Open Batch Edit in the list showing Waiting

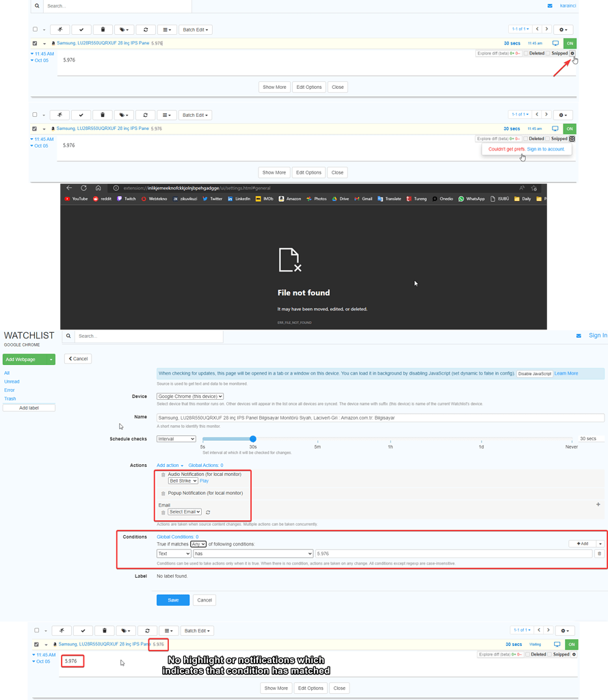click(197, 631)
